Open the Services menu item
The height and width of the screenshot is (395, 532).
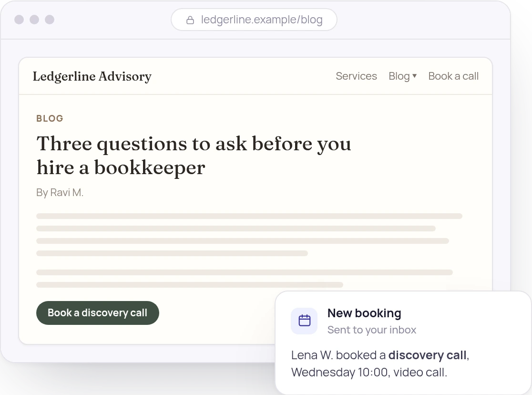tap(356, 76)
